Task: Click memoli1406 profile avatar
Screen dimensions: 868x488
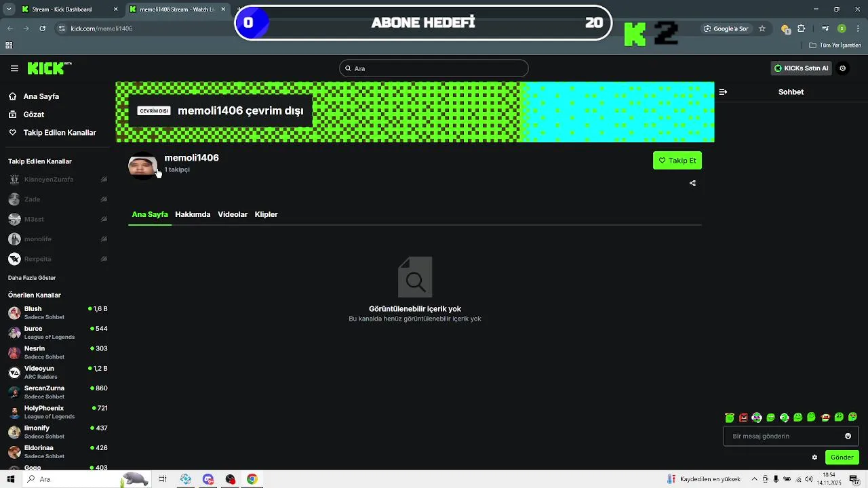Action: coord(142,166)
